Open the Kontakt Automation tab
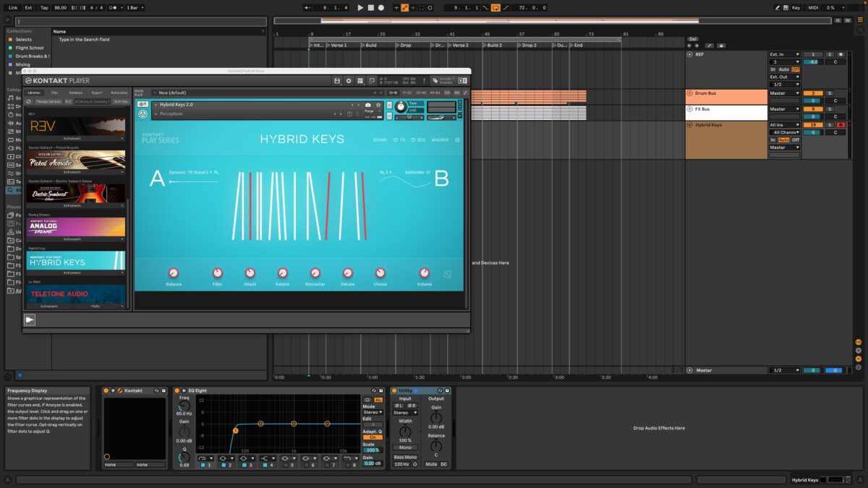 (x=119, y=93)
